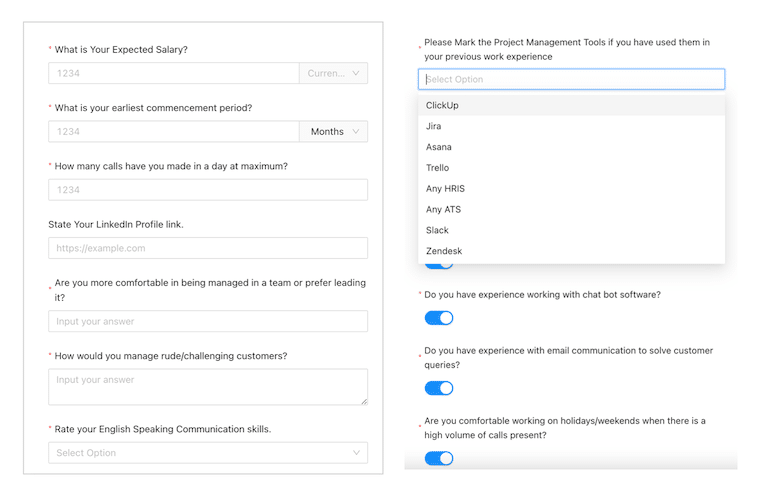This screenshot has height=496, width=770.
Task: Click the maximum calls per day field
Action: [x=208, y=190]
